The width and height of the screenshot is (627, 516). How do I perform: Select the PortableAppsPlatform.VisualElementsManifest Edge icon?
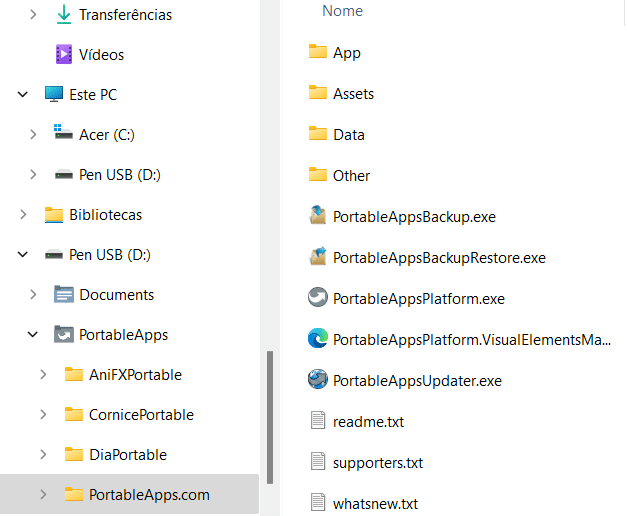pyautogui.click(x=317, y=338)
